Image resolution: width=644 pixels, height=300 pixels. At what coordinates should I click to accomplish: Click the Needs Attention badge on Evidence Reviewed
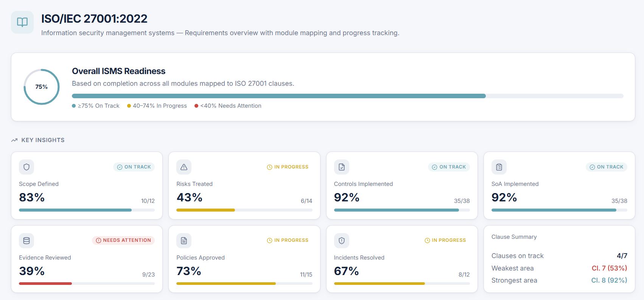click(x=123, y=240)
